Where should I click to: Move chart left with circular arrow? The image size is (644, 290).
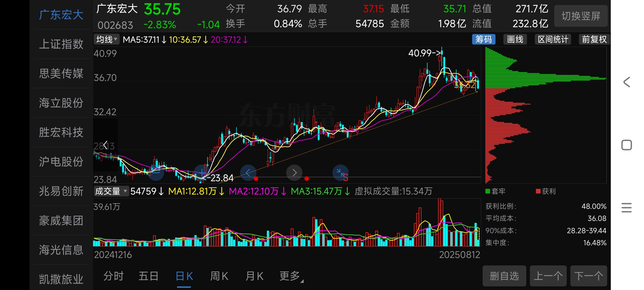[x=248, y=173]
